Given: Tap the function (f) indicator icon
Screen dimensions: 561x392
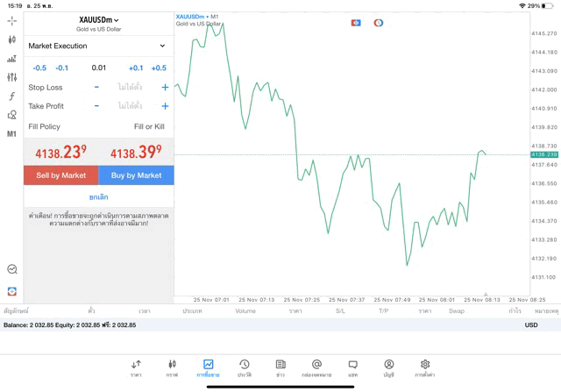Looking at the screenshot, I should [x=11, y=96].
